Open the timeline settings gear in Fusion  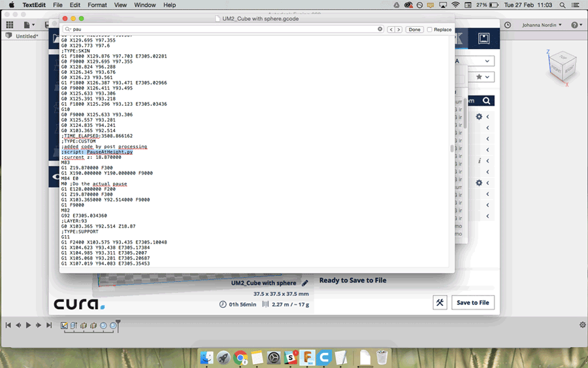pos(582,325)
